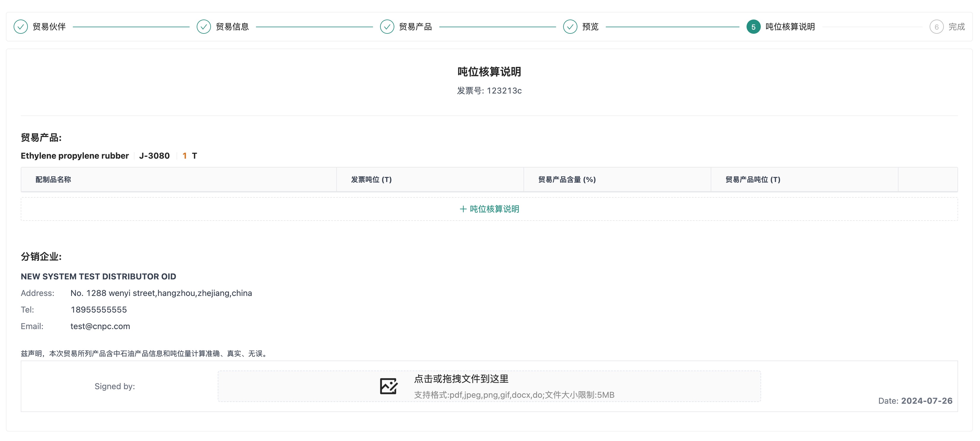
Task: Click the date 2024-07-26
Action: (927, 401)
